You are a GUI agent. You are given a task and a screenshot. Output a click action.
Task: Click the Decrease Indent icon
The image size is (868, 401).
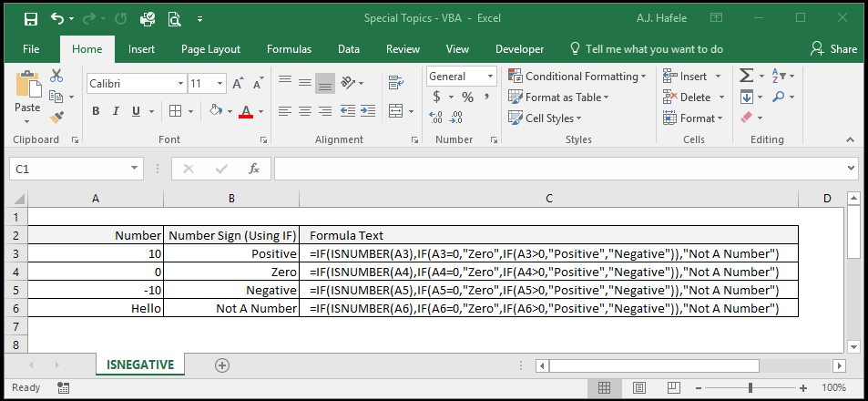(348, 111)
